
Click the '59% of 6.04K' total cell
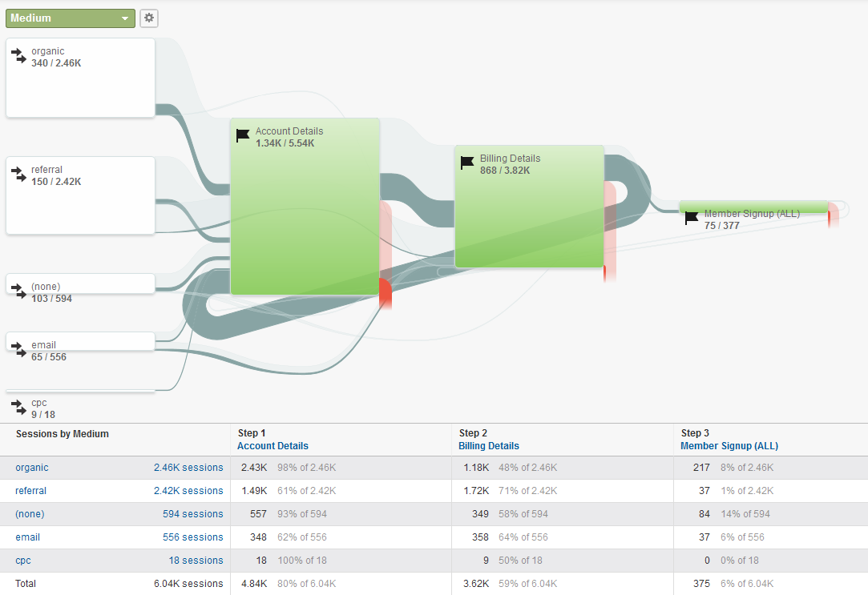point(528,584)
